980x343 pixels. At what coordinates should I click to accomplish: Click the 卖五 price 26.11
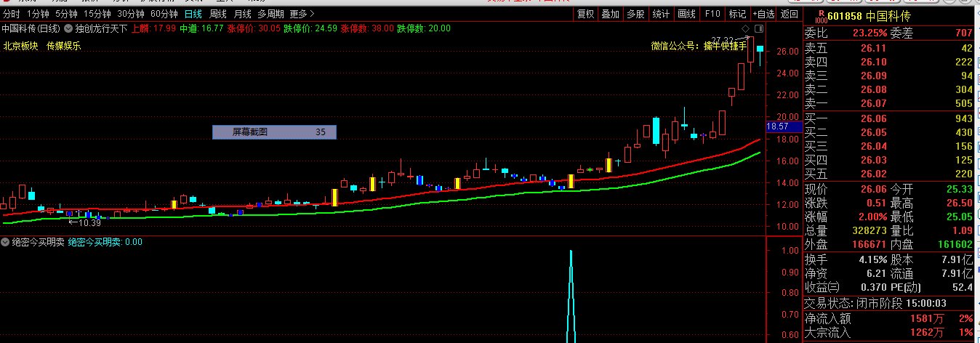click(x=872, y=48)
